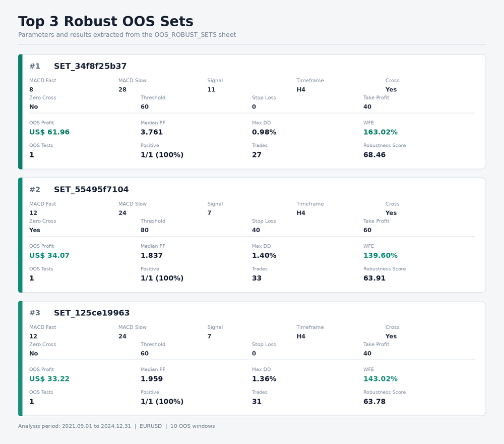Click Median PF value 1.959
Screen dimensions: 504x444
(152, 379)
